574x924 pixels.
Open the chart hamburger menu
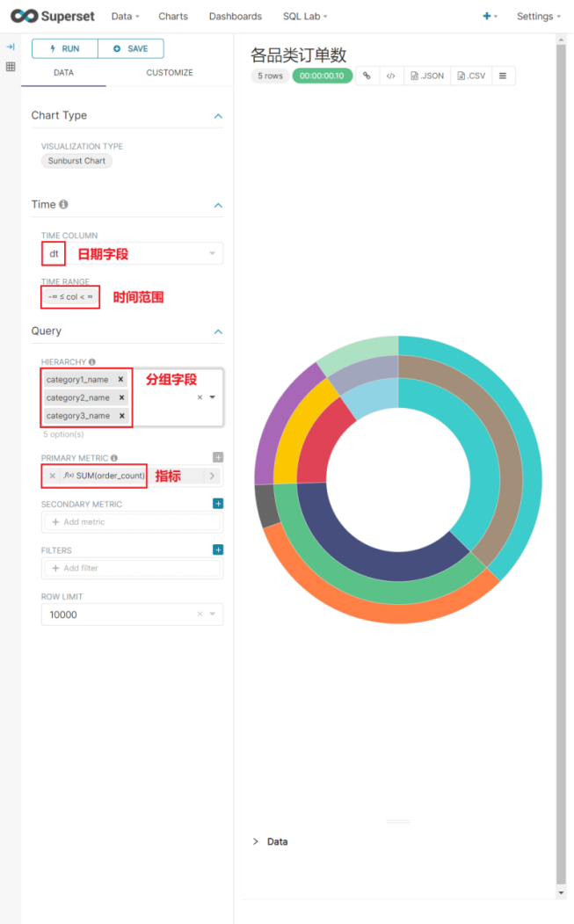pyautogui.click(x=503, y=76)
